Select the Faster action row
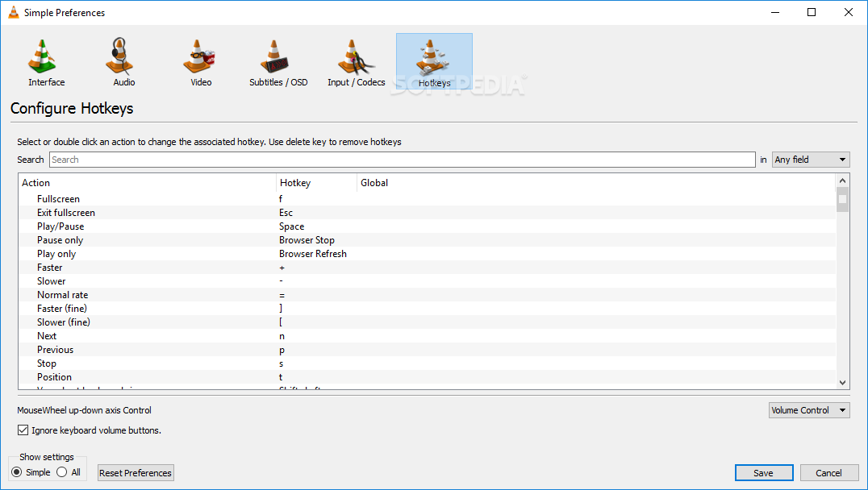The height and width of the screenshot is (490, 868). pyautogui.click(x=427, y=268)
